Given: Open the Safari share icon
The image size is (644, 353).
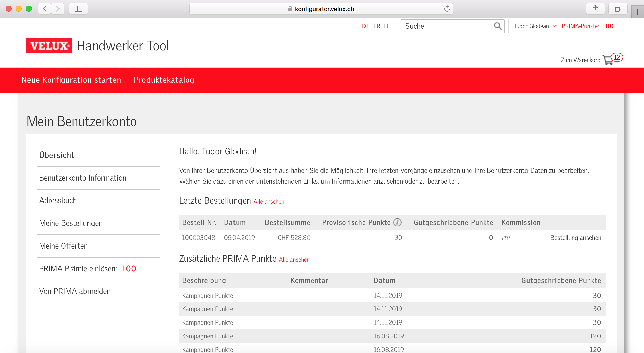Looking at the screenshot, I should pyautogui.click(x=595, y=9).
